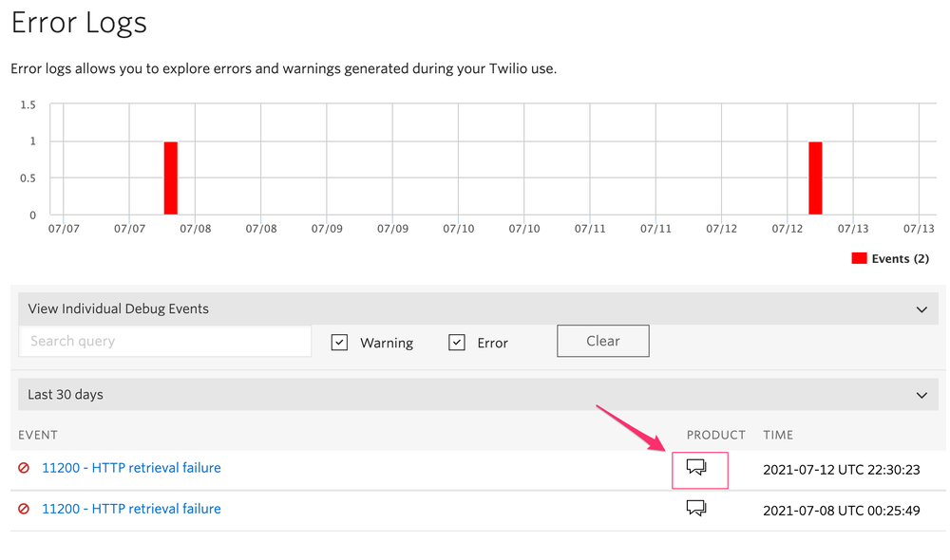Select the EVENT column header
Viewport: 950px width, 560px height.
(x=38, y=435)
